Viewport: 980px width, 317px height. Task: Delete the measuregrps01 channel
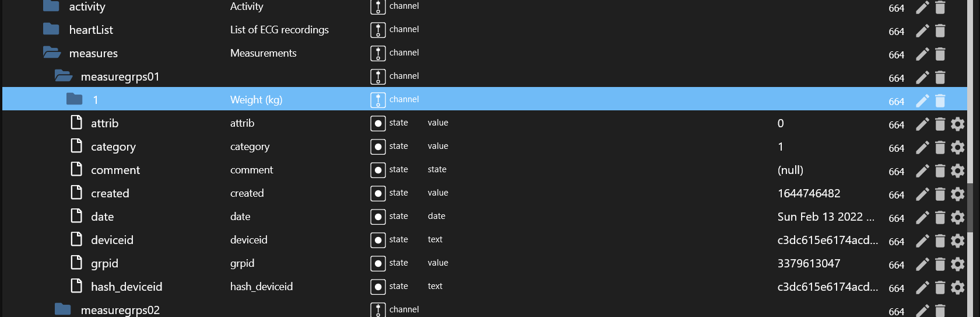940,77
